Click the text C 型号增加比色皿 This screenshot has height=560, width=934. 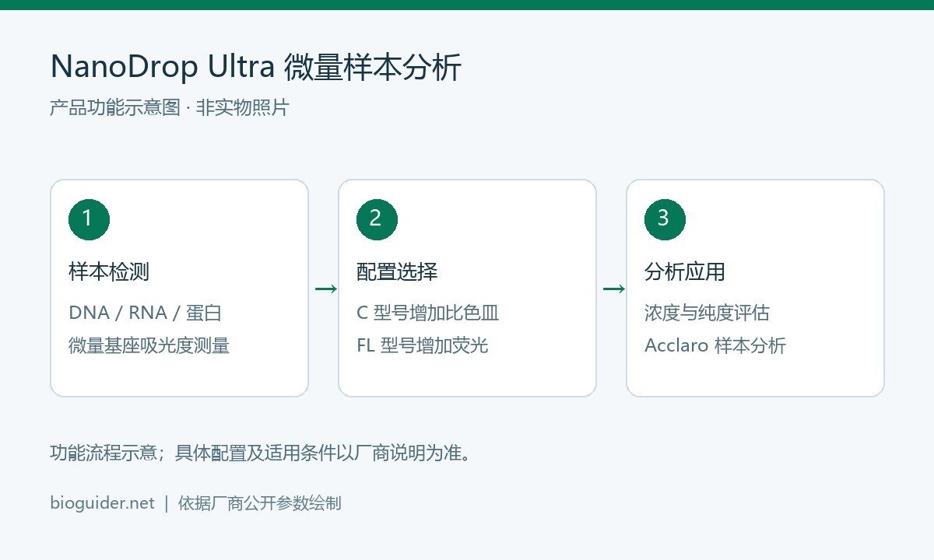tap(428, 313)
